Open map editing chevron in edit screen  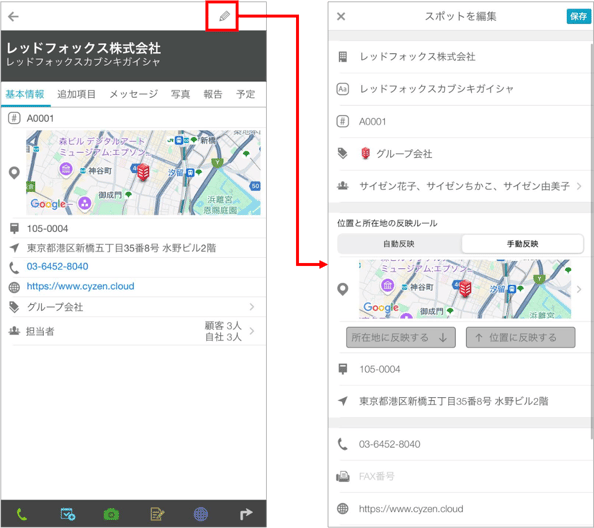coord(579,289)
